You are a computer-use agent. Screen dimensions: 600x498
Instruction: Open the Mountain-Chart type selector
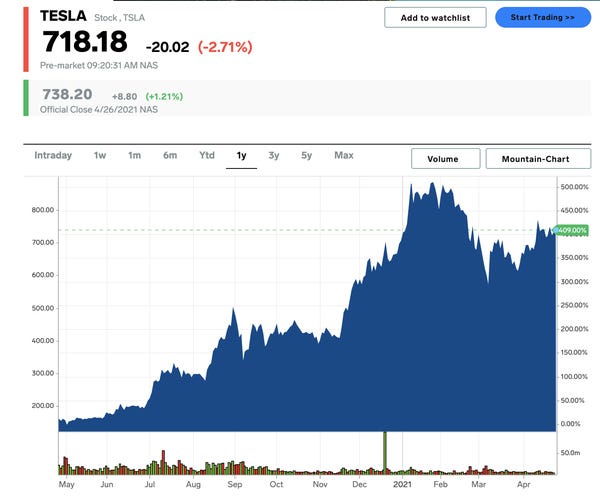point(538,158)
